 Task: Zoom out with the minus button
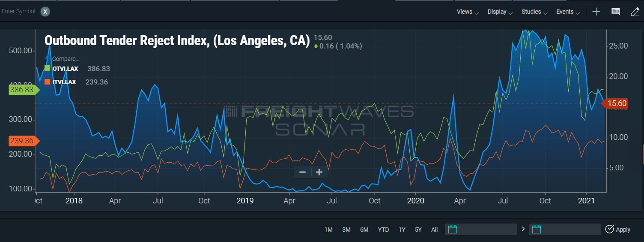pos(302,172)
